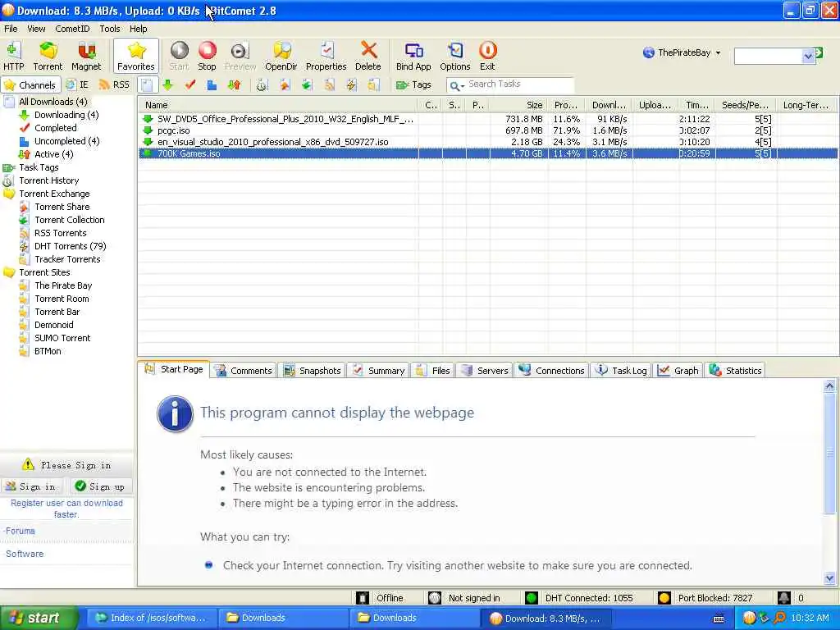The width and height of the screenshot is (840, 630).
Task: Delete the selected task with red X
Action: coord(368,56)
